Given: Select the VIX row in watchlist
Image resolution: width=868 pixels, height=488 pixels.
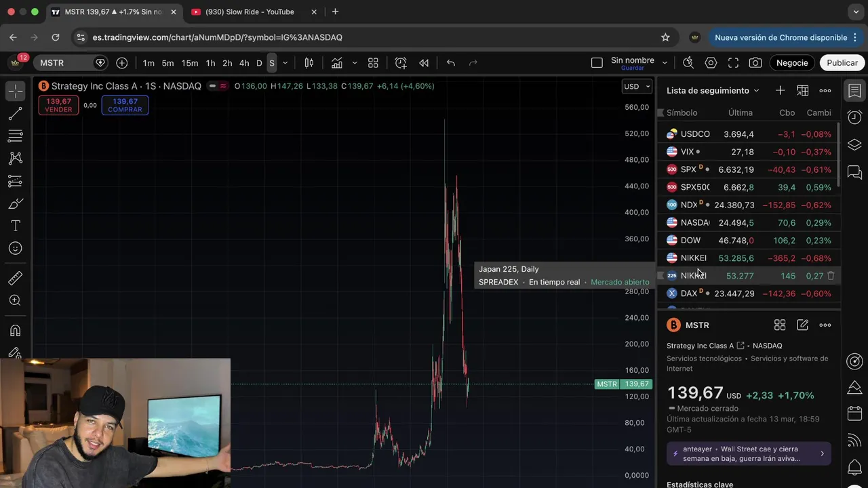Looking at the screenshot, I should [749, 152].
